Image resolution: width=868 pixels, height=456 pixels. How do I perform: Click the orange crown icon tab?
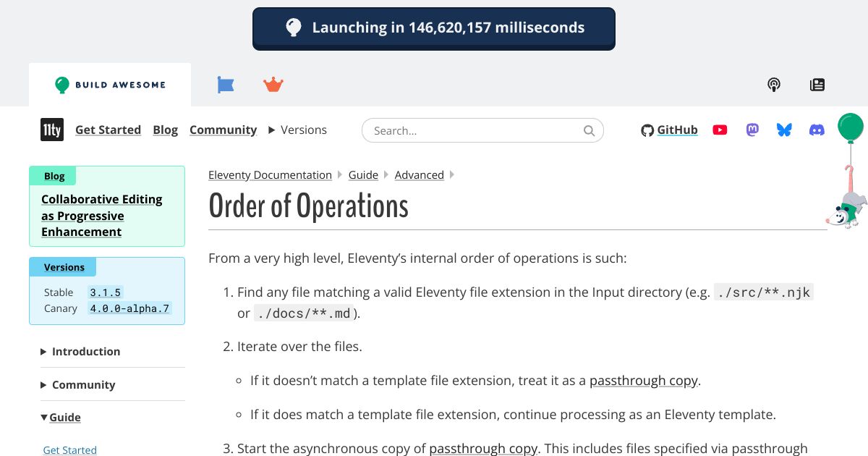coord(273,85)
